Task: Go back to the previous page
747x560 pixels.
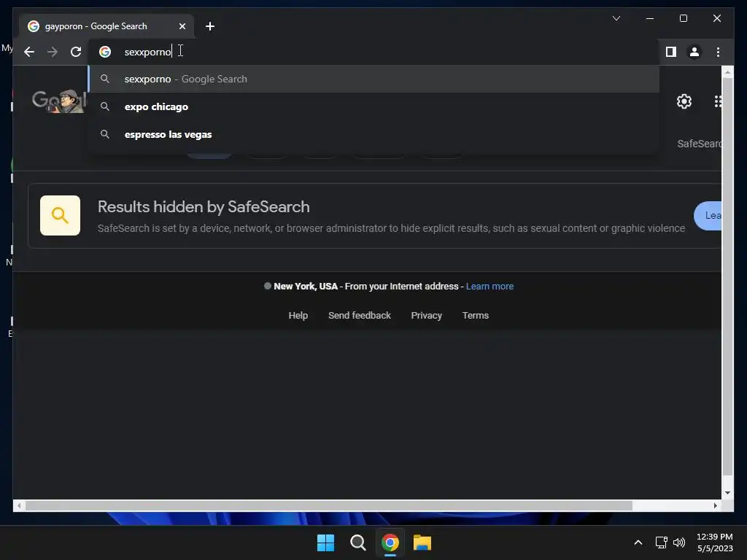Action: pyautogui.click(x=29, y=52)
